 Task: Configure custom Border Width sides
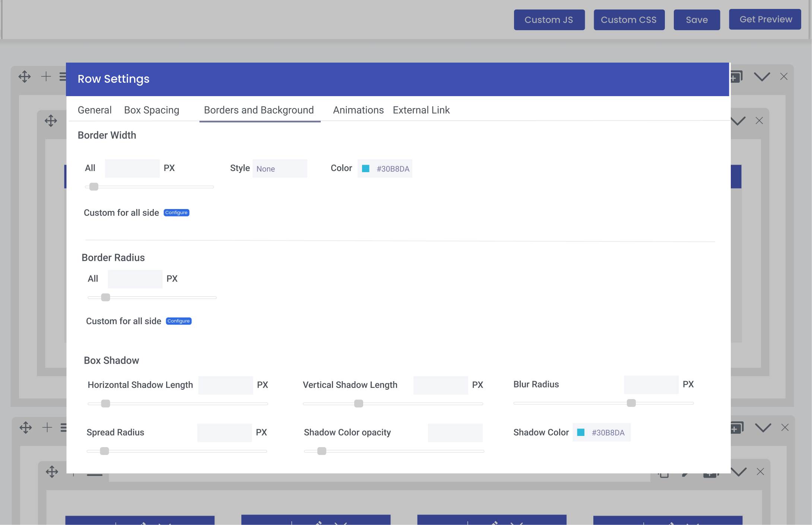pyautogui.click(x=177, y=213)
